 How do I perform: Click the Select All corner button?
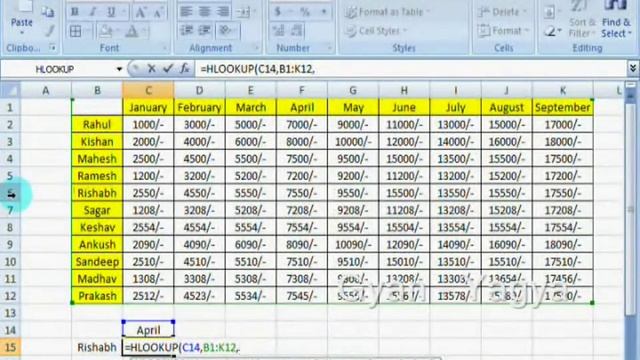[x=10, y=90]
